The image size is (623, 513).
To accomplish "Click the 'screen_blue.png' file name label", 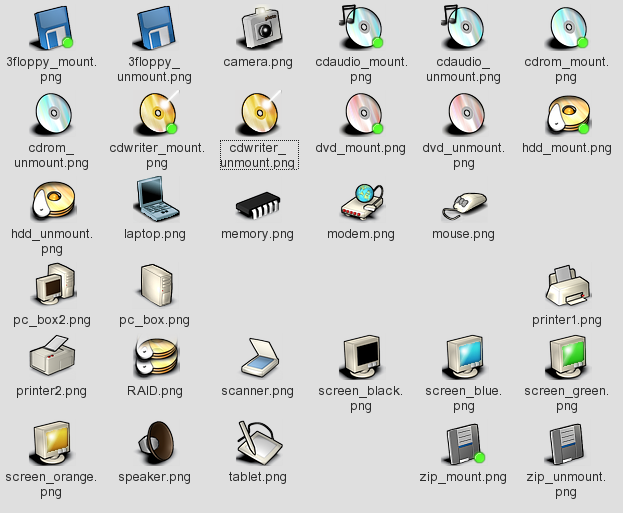I will click(464, 399).
